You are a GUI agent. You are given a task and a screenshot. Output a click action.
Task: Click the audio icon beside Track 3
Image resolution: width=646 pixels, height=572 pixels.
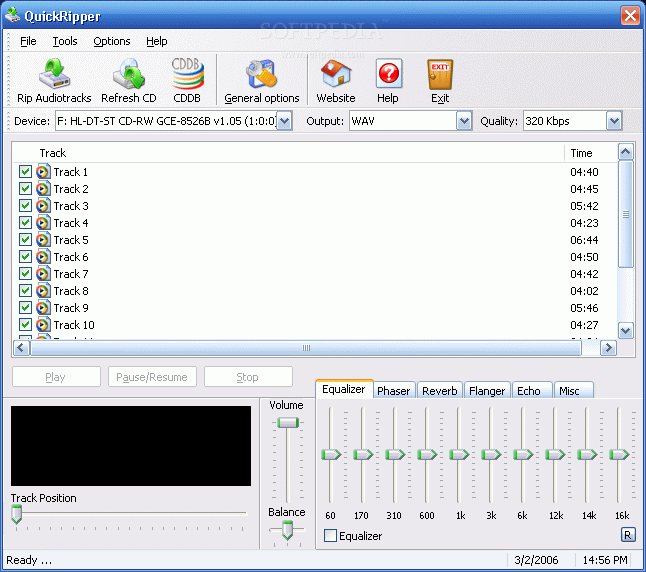point(43,206)
